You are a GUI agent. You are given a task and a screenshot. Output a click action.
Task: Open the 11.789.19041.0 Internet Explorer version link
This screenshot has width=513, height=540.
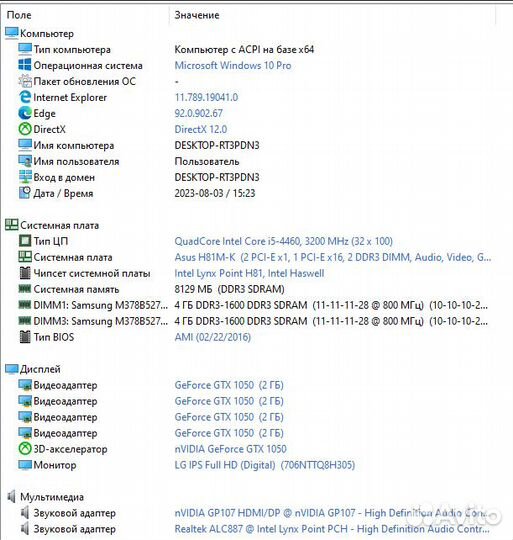[x=206, y=97]
